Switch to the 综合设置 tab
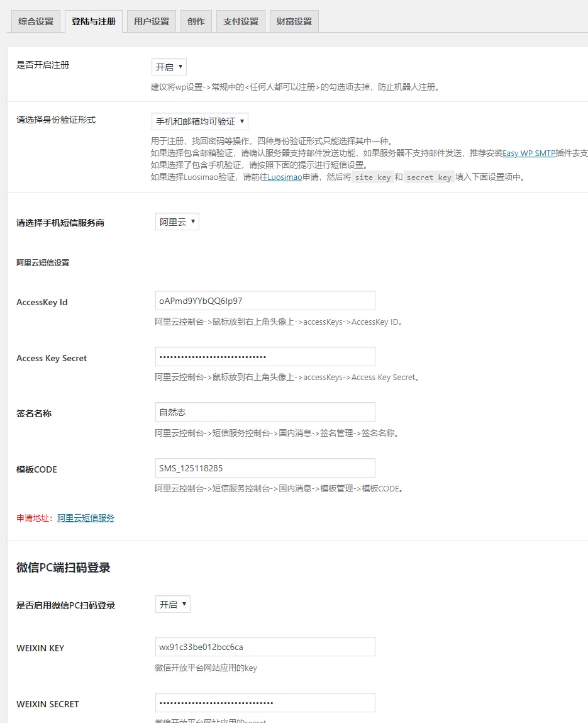The image size is (588, 723). pyautogui.click(x=36, y=21)
